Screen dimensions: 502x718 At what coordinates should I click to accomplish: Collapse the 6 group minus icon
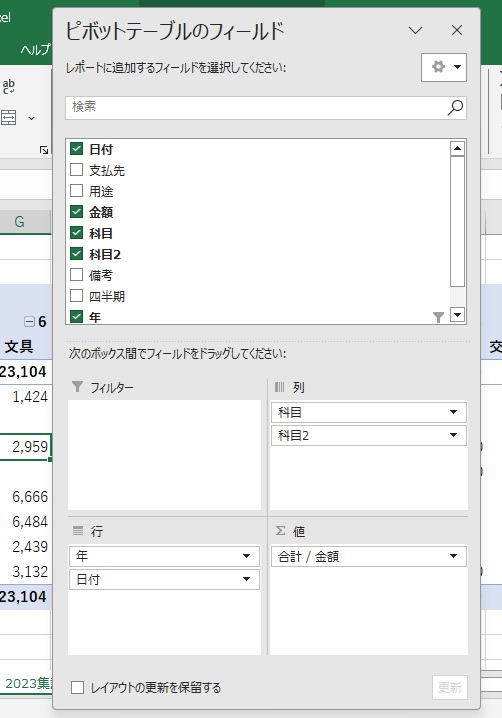click(29, 321)
